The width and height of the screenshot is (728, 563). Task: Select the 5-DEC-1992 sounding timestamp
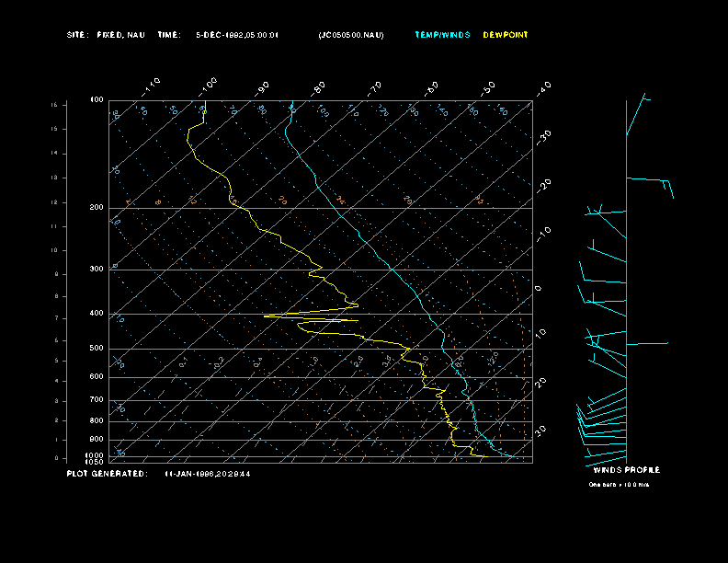237,35
